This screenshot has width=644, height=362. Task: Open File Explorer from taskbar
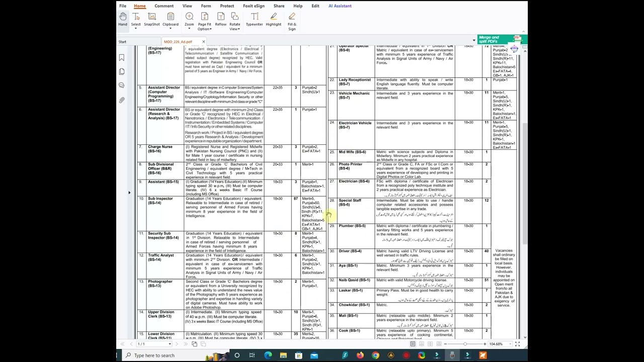click(283, 355)
